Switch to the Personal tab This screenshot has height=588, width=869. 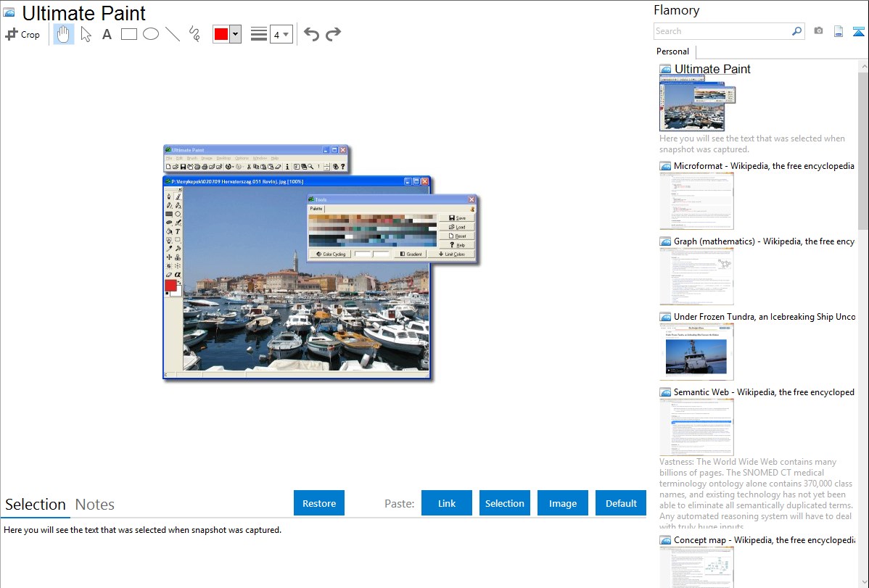click(x=673, y=51)
